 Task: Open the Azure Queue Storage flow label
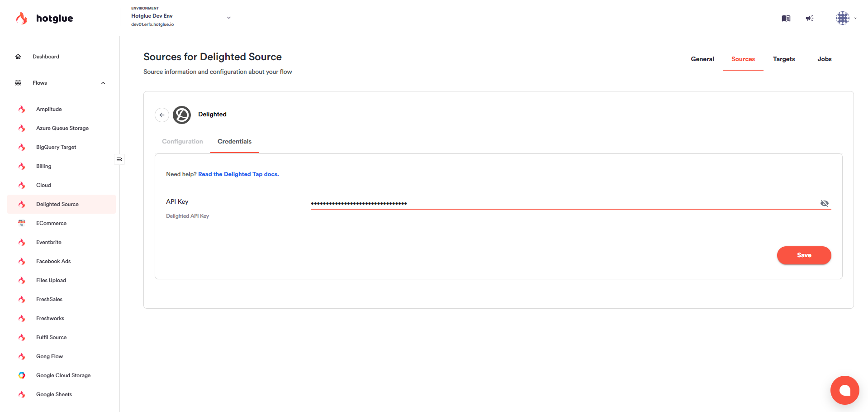point(62,128)
